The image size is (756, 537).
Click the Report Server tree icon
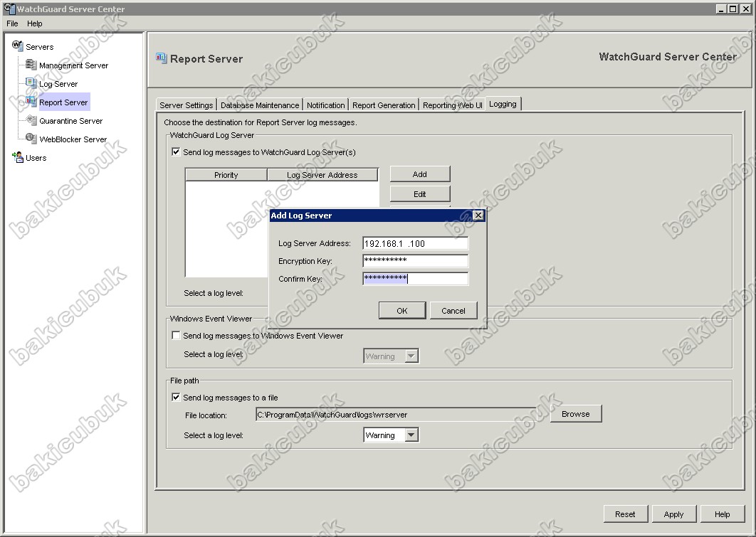pos(31,102)
